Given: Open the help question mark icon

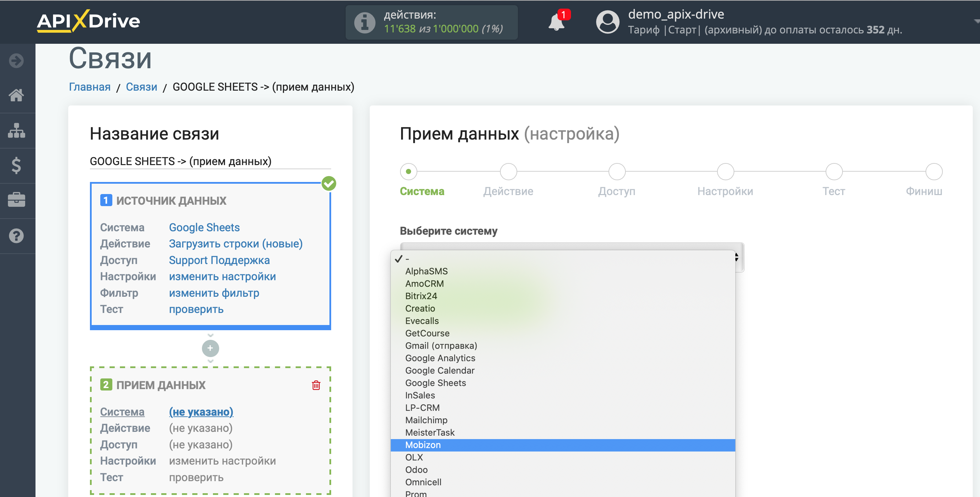Looking at the screenshot, I should 16,236.
